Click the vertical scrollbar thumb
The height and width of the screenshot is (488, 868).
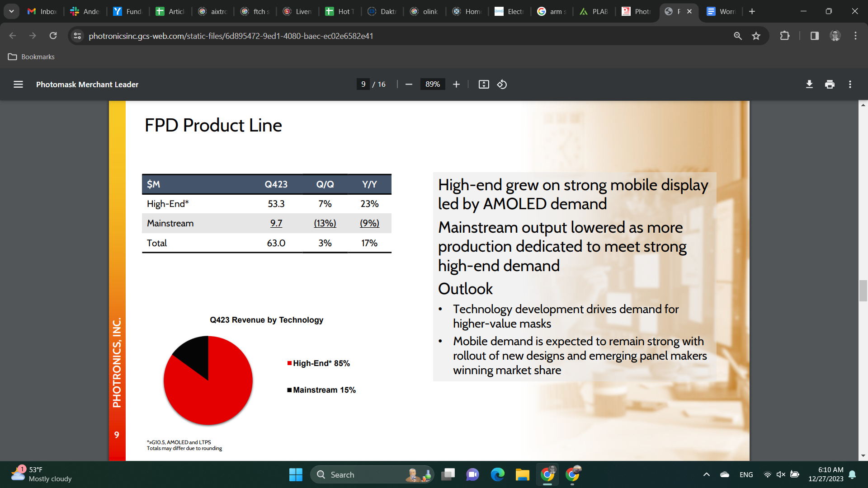click(863, 291)
